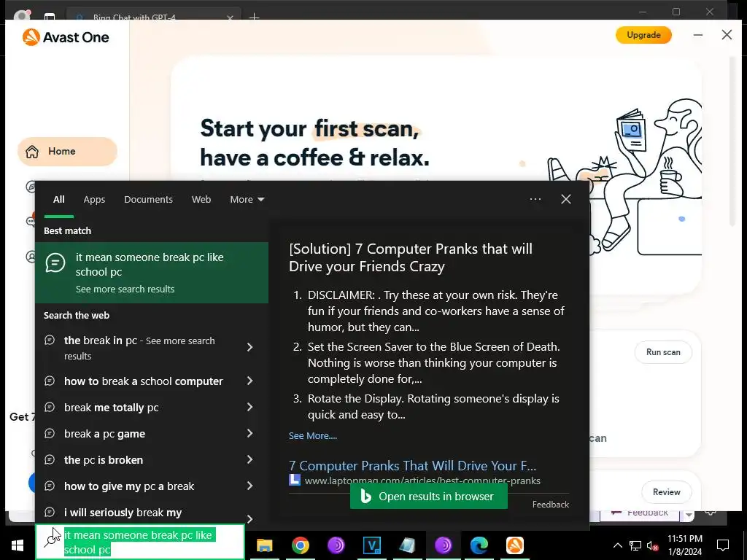
Task: Click the Run scan button
Action: pos(663,352)
